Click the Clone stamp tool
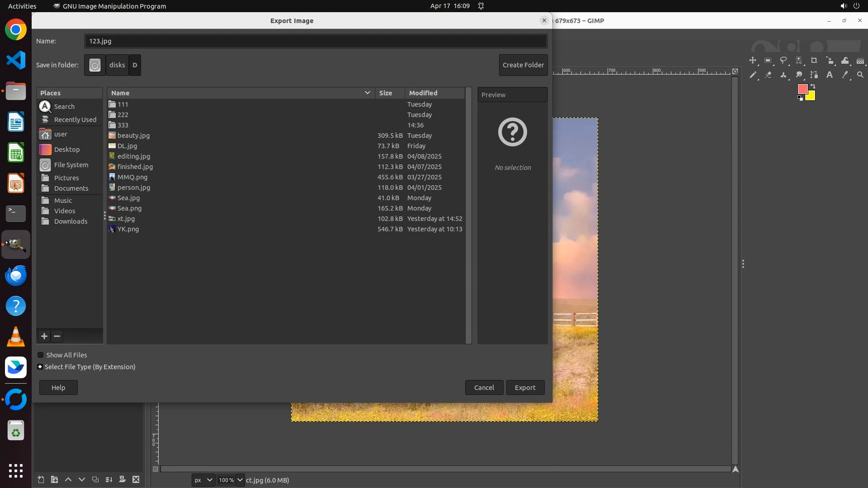Image resolution: width=868 pixels, height=488 pixels. [x=783, y=75]
